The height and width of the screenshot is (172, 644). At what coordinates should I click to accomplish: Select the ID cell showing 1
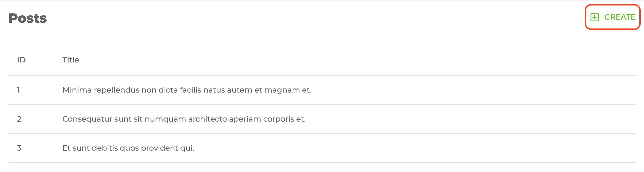[x=18, y=90]
